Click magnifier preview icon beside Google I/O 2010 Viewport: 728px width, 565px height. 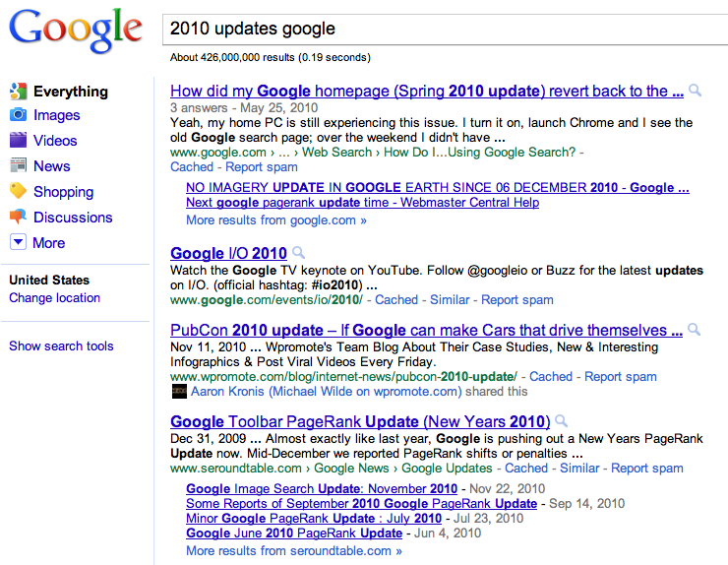coord(299,252)
